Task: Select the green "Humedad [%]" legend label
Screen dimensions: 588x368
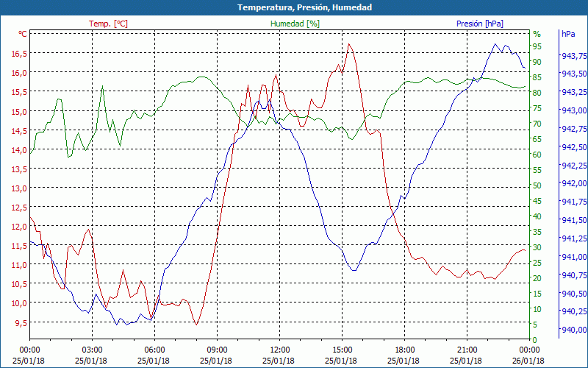Action: pos(295,24)
